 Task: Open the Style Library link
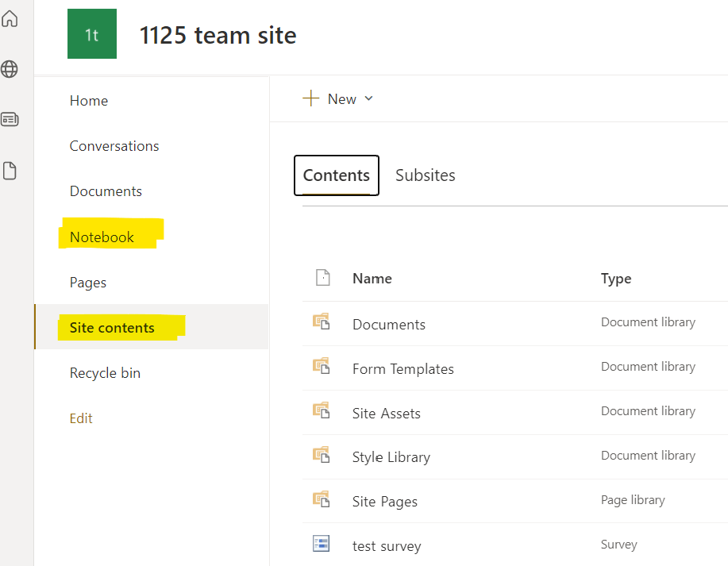(x=391, y=457)
